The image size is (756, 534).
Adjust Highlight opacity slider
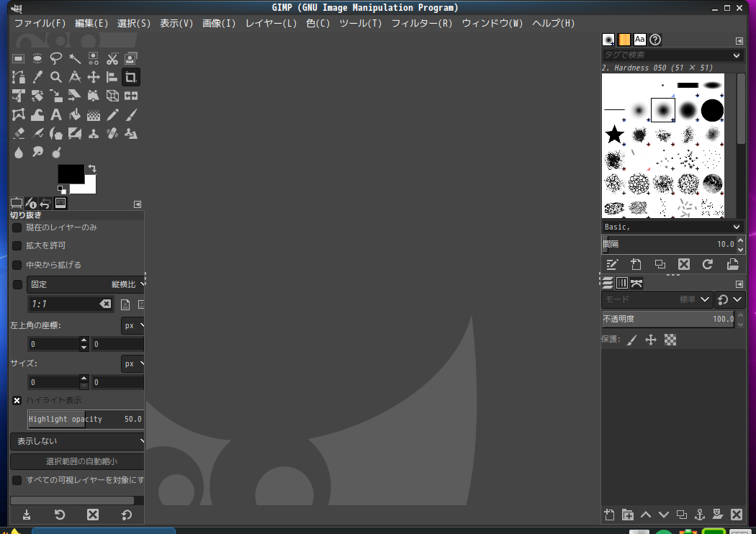(x=86, y=420)
